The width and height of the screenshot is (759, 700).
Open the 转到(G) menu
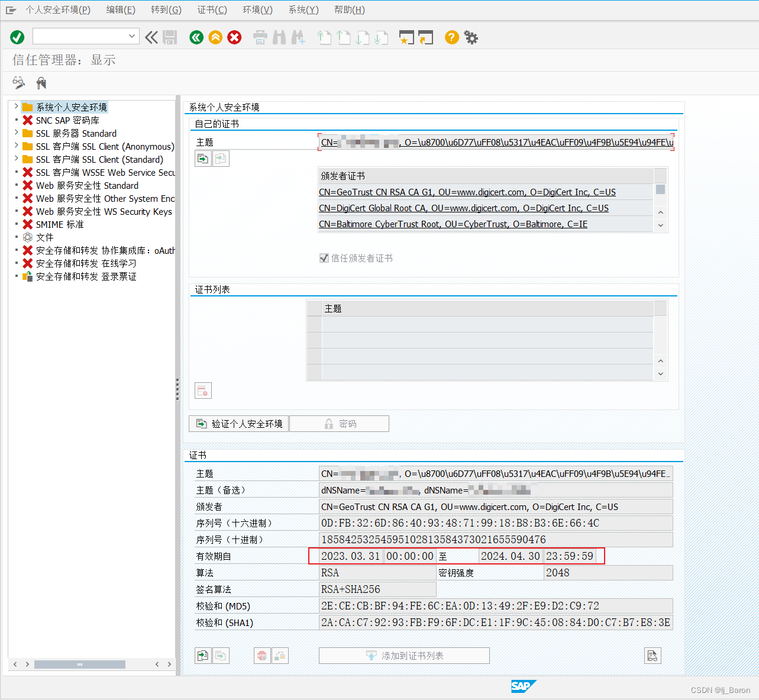pyautogui.click(x=166, y=10)
